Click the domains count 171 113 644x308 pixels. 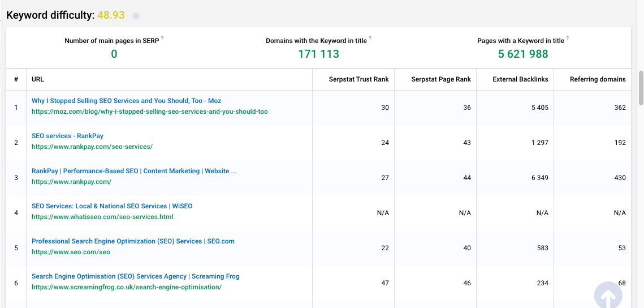tap(319, 54)
